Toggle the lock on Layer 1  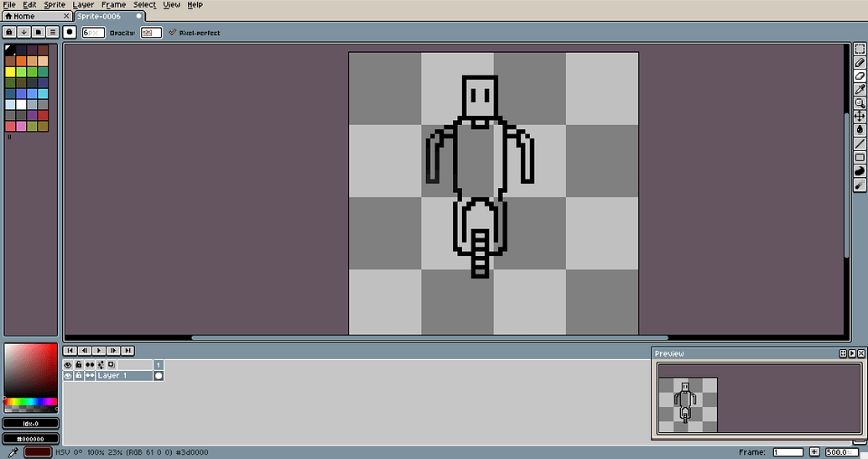coord(78,376)
